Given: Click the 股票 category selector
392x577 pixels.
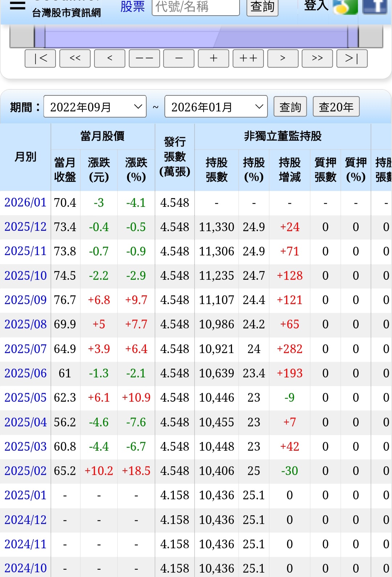Looking at the screenshot, I should [132, 6].
